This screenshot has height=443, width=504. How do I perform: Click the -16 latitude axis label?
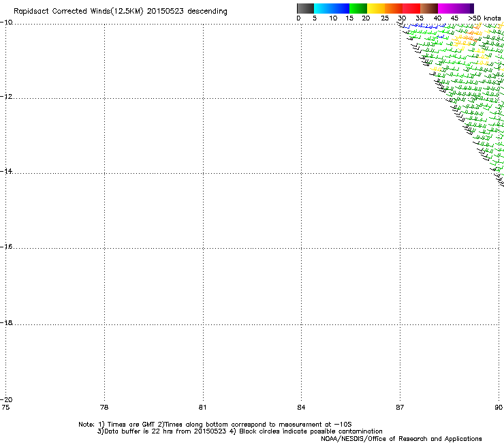point(6,247)
